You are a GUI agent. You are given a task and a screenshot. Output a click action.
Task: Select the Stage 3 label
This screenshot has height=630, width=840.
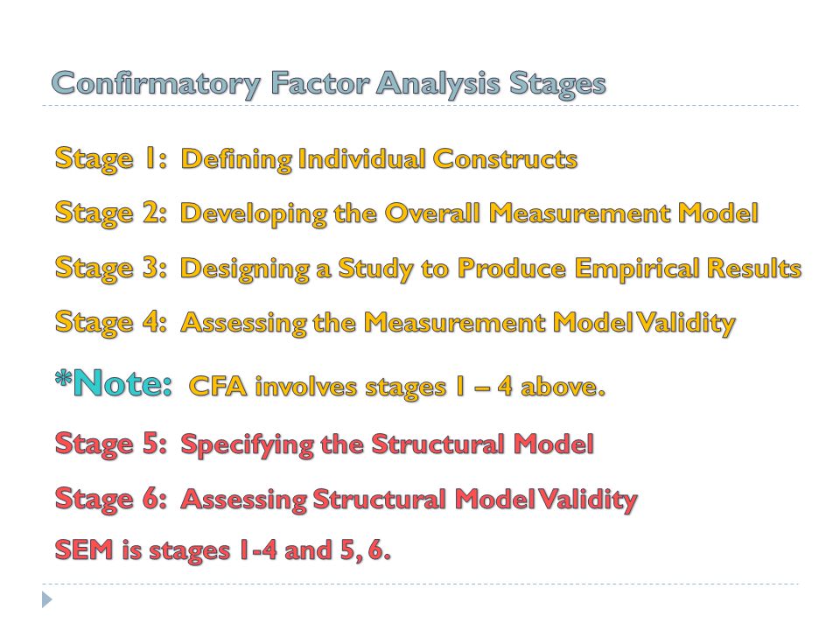click(111, 269)
